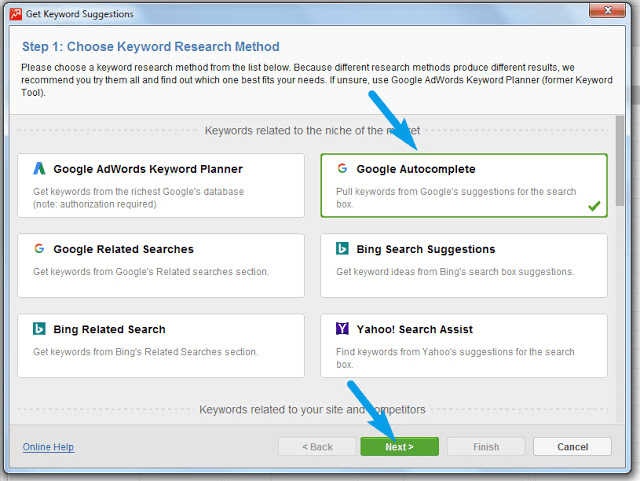Click the app icon in the title bar

click(16, 14)
